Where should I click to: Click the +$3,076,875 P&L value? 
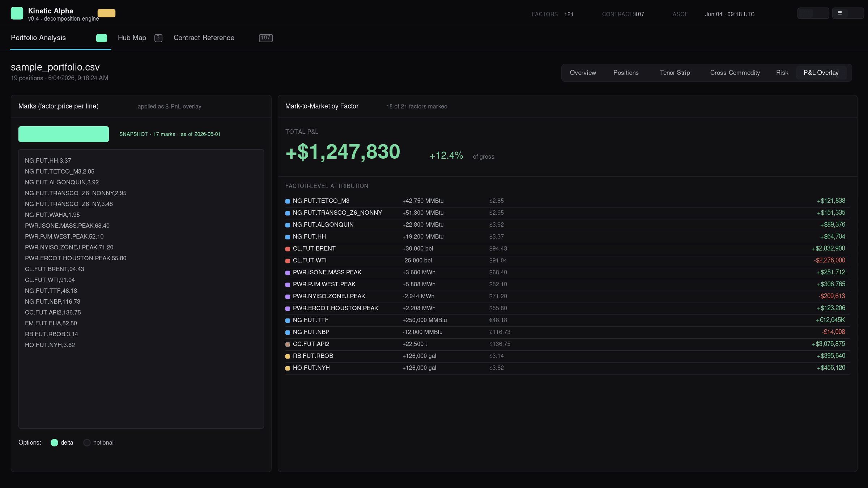(829, 344)
